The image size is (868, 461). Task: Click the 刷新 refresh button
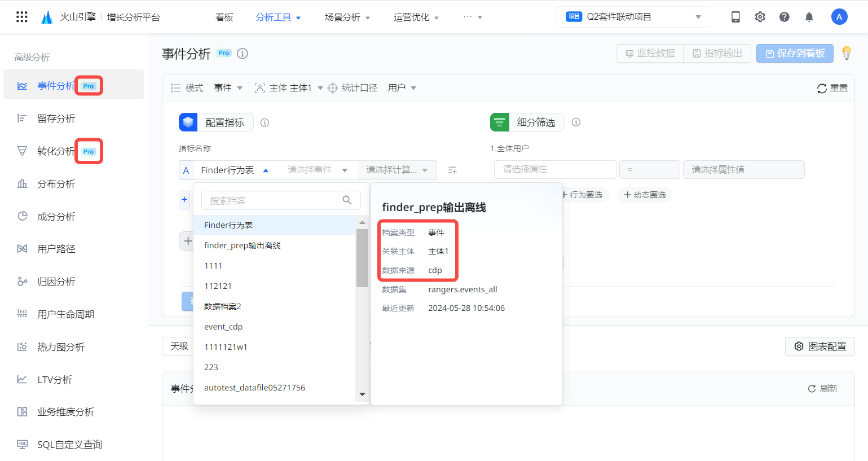pyautogui.click(x=823, y=388)
